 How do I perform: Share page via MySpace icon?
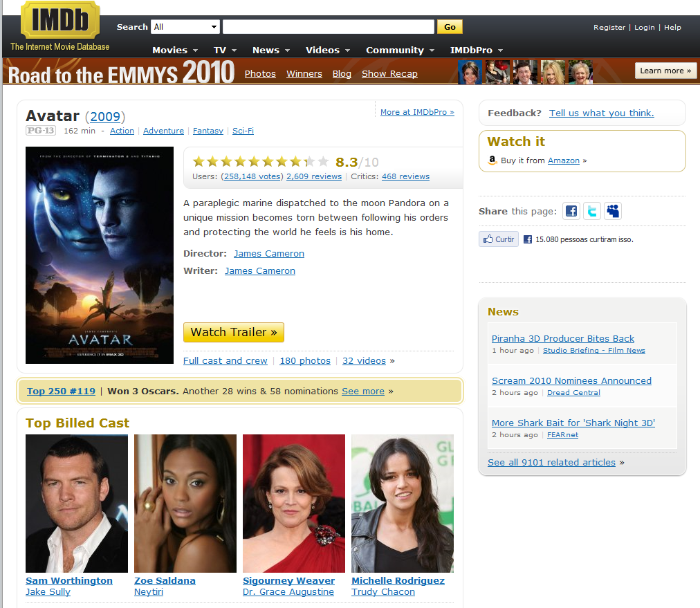[x=613, y=211]
